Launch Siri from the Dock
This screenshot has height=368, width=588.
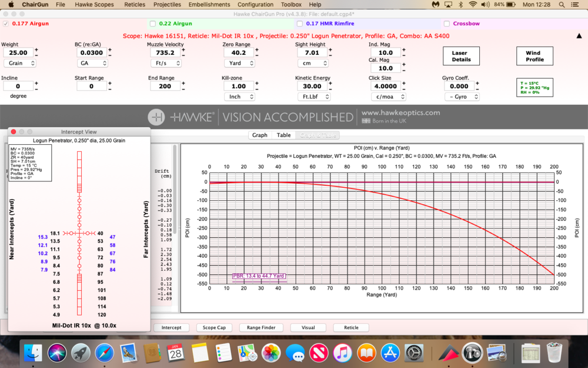(x=57, y=353)
